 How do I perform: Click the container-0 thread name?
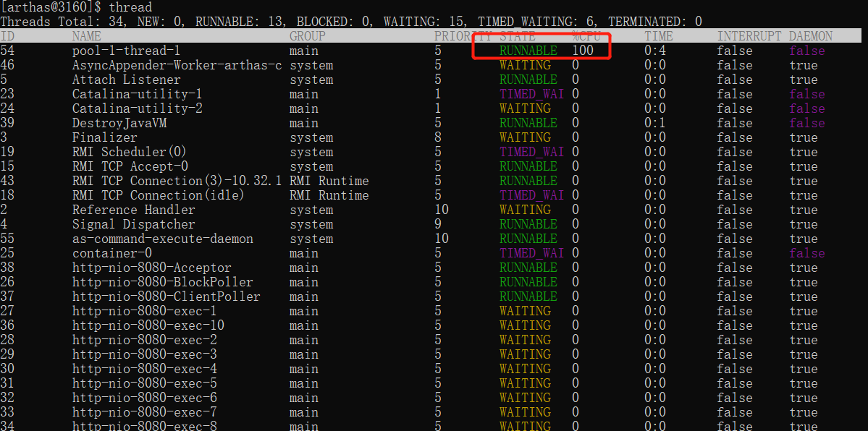click(112, 253)
